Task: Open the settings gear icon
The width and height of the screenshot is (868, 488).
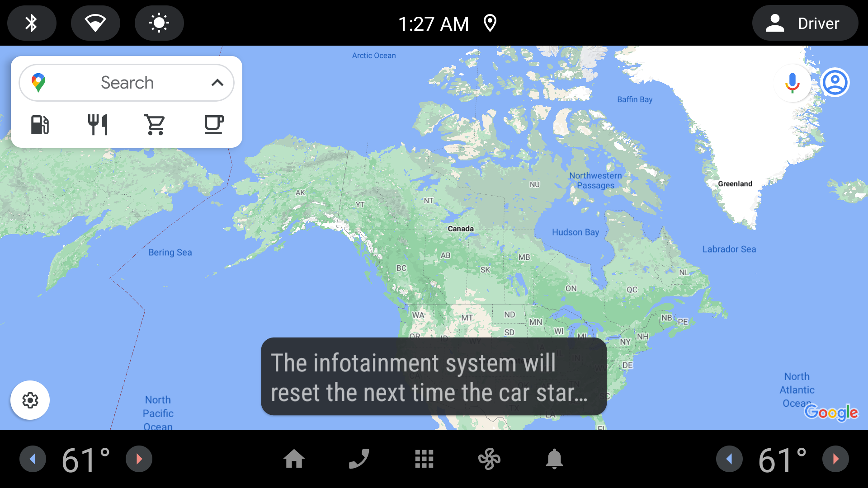Action: tap(29, 399)
